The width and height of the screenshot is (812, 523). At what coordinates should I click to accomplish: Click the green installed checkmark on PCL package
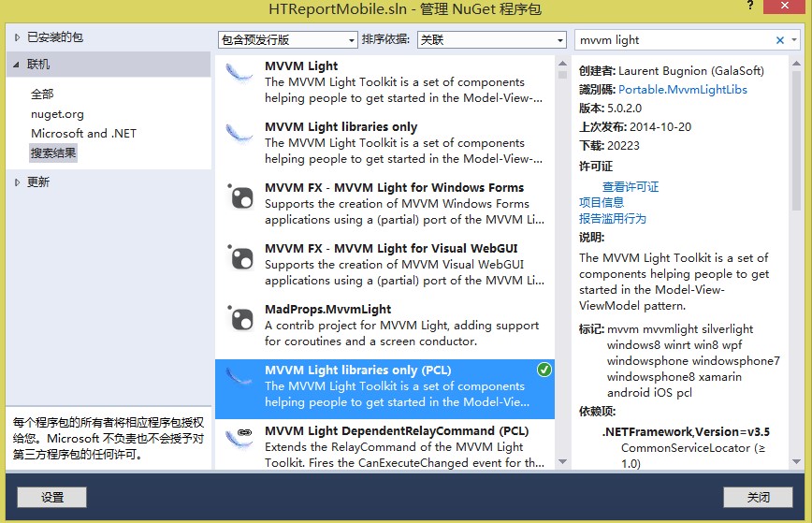(x=544, y=370)
